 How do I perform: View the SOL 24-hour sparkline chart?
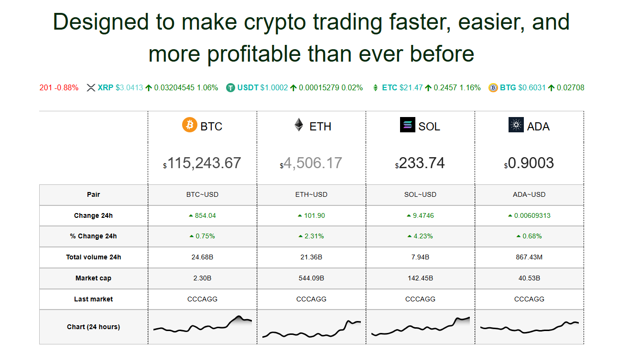pos(420,327)
